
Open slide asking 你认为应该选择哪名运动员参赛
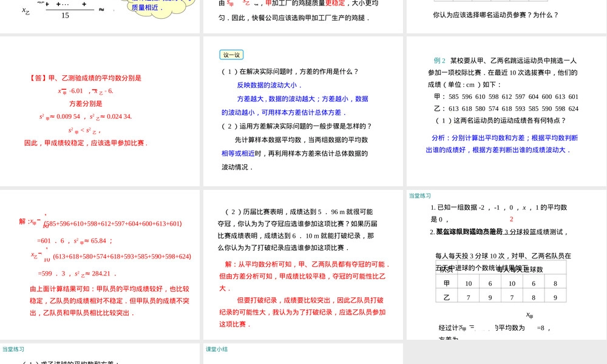pos(507,16)
